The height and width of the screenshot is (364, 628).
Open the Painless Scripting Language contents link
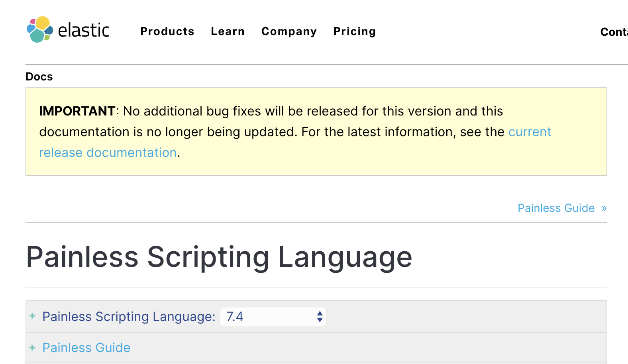click(x=129, y=317)
